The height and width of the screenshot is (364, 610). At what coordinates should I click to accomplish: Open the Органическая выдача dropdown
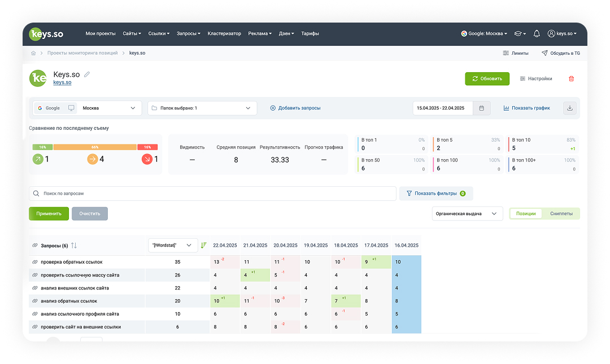coord(467,213)
